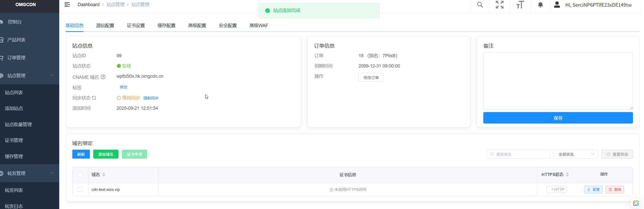This screenshot has height=209, width=644.
Task: Open the notification bell
Action: pos(540,5)
